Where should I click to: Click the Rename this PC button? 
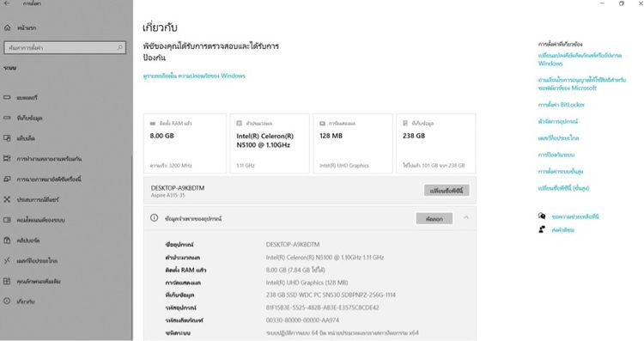447,191
